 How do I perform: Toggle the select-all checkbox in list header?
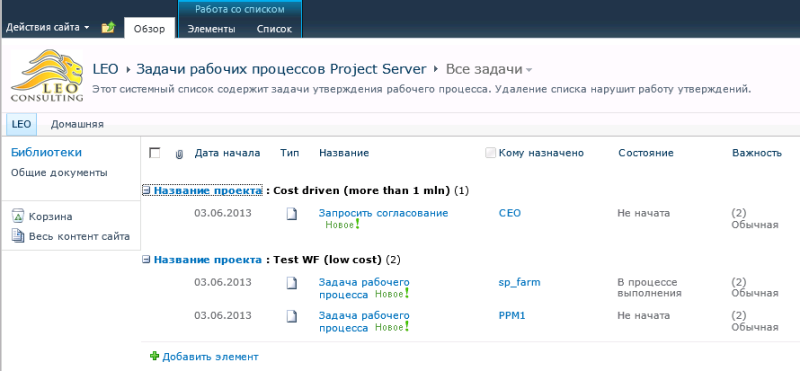pos(155,153)
